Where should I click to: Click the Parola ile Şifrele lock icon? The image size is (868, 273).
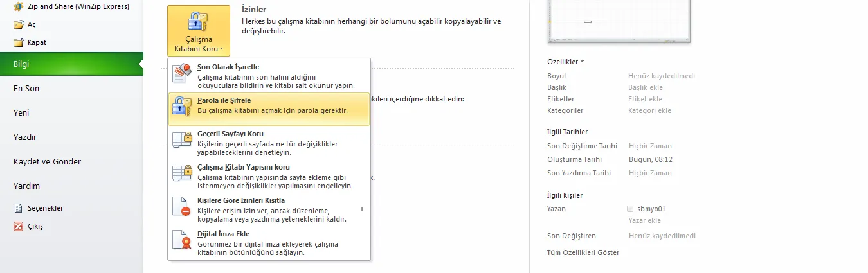[x=183, y=107]
